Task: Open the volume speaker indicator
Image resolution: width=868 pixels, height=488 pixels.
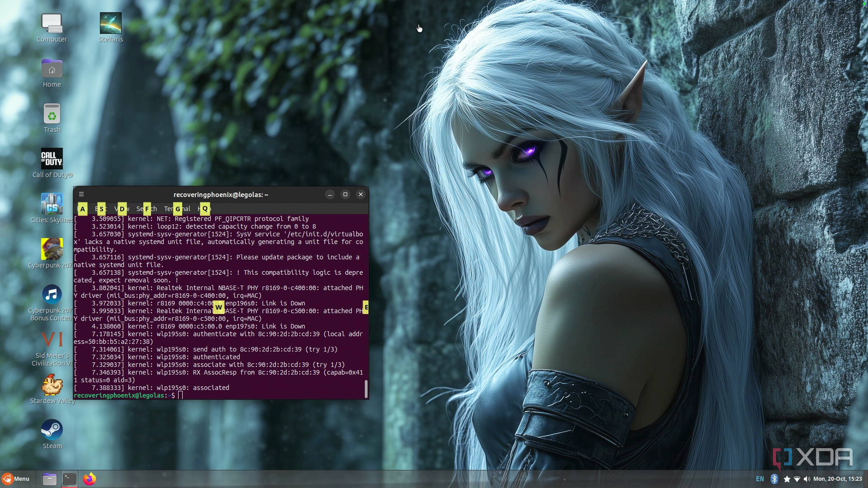Action: tap(807, 479)
